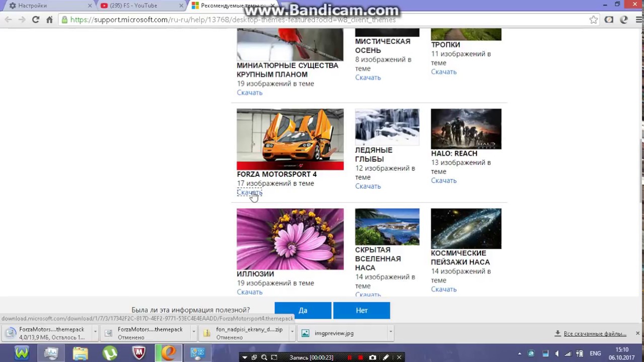
Task: Open the Скрытая вселенная НАСА thumbnail
Action: 387,227
